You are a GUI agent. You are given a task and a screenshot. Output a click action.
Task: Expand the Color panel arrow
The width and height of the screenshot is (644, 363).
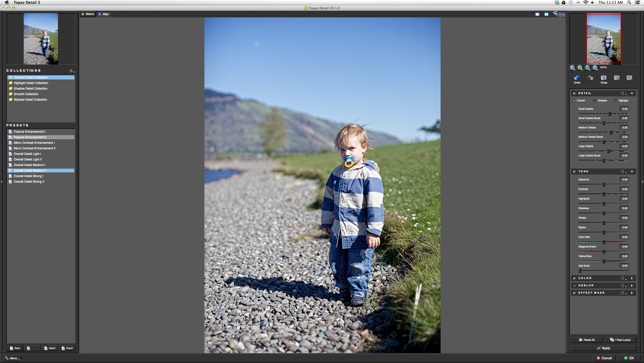[x=632, y=278]
